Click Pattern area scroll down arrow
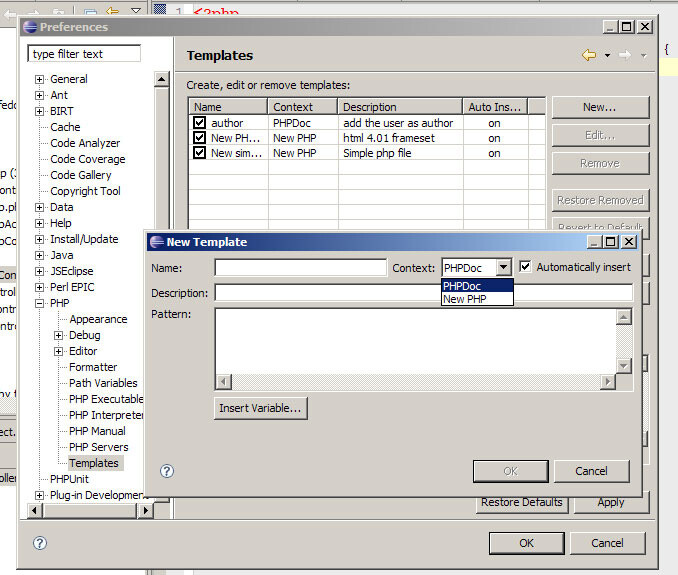 coord(624,366)
